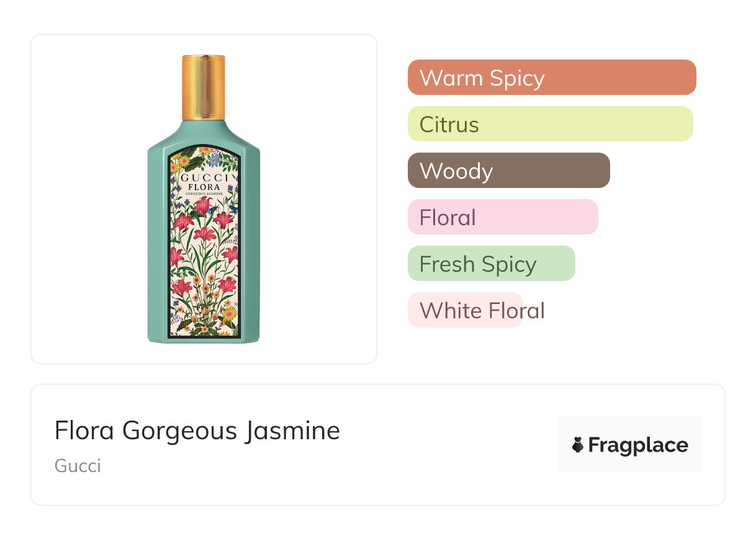This screenshot has height=536, width=756.
Task: Click the FLORA text on the bottle
Action: (204, 187)
